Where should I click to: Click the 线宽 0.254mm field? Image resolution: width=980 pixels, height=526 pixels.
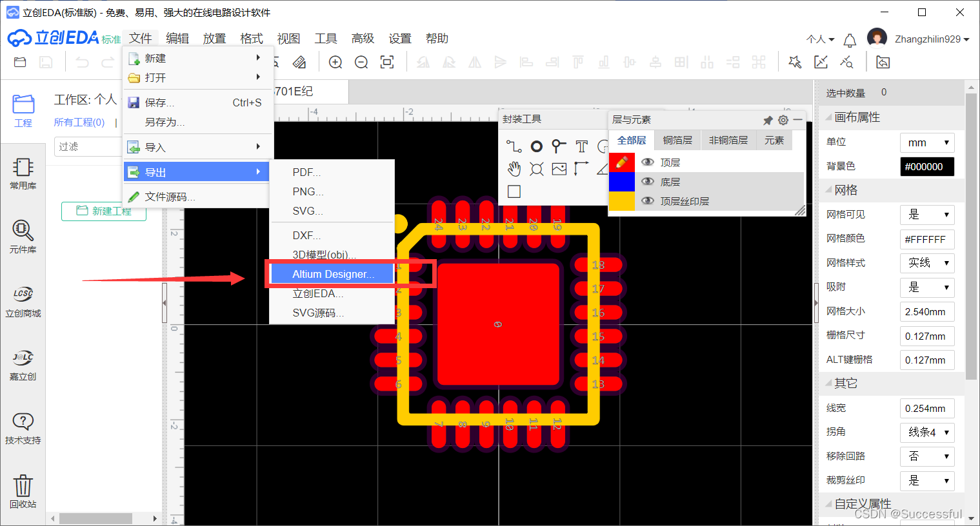(x=927, y=408)
